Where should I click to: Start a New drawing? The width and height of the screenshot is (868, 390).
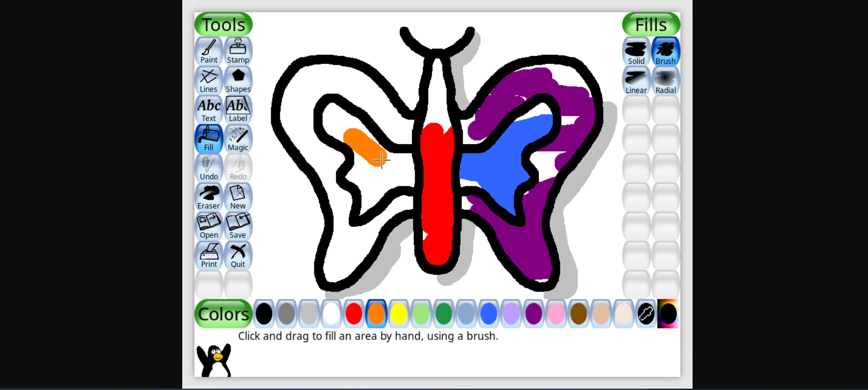click(x=238, y=197)
